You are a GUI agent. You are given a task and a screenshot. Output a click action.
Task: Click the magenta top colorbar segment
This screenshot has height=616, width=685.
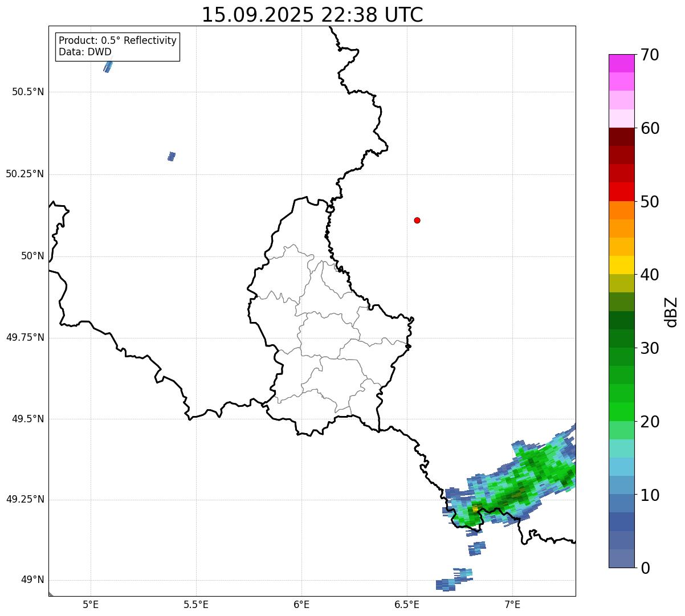click(621, 63)
